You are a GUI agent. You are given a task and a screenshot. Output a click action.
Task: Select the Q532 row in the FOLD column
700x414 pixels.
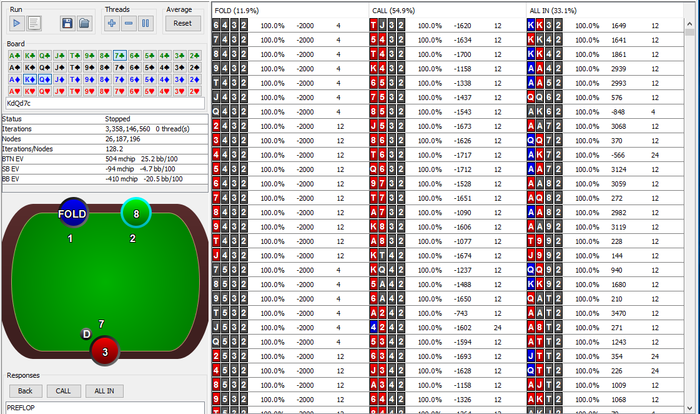coord(290,342)
